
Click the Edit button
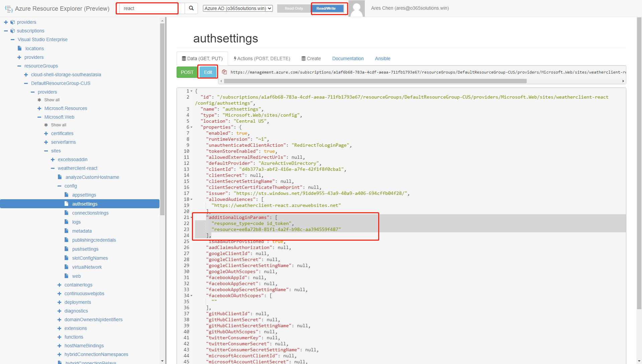[x=208, y=72]
